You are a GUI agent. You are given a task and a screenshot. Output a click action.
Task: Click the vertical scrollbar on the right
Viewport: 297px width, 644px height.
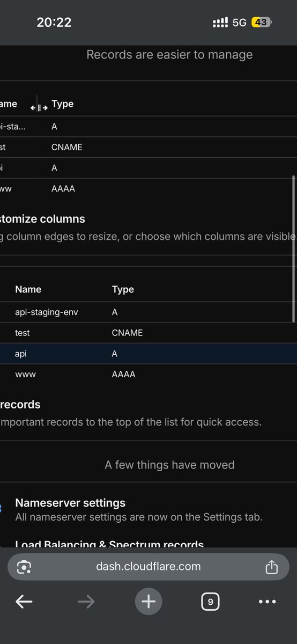pos(293,248)
